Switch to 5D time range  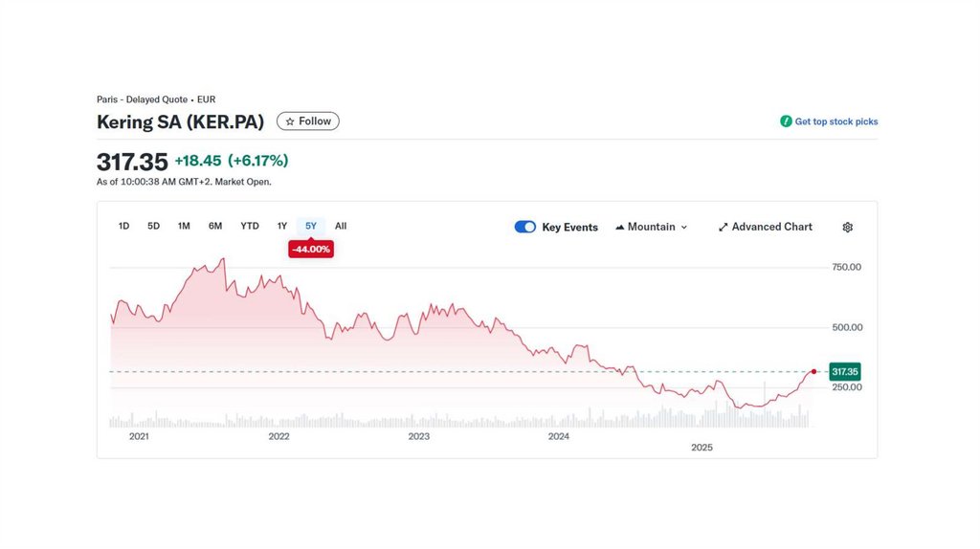pos(153,227)
